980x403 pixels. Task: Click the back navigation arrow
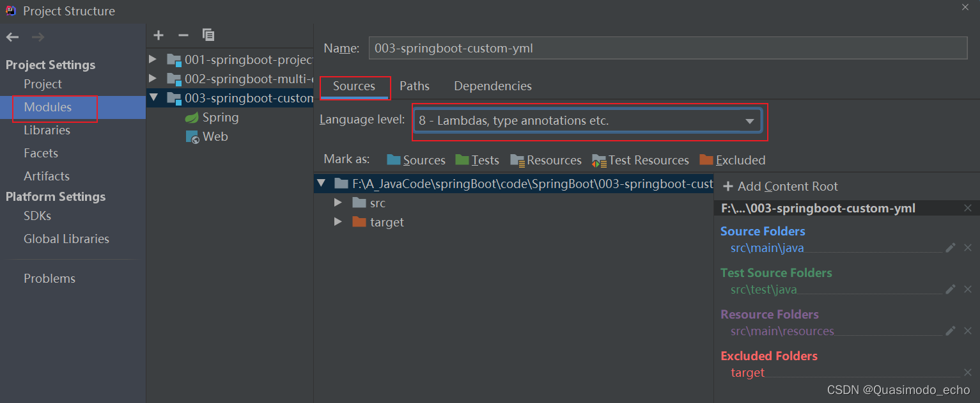(x=12, y=37)
